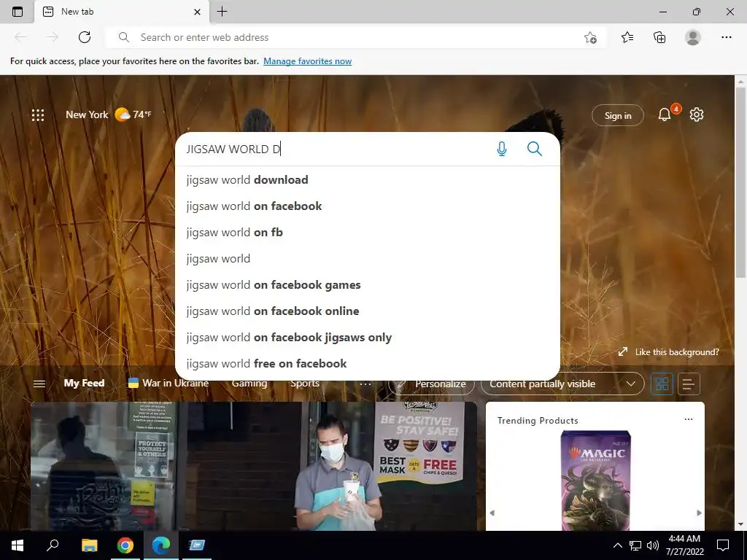Open the Sports feed tab
Screen dimensions: 747x560
[305, 384]
